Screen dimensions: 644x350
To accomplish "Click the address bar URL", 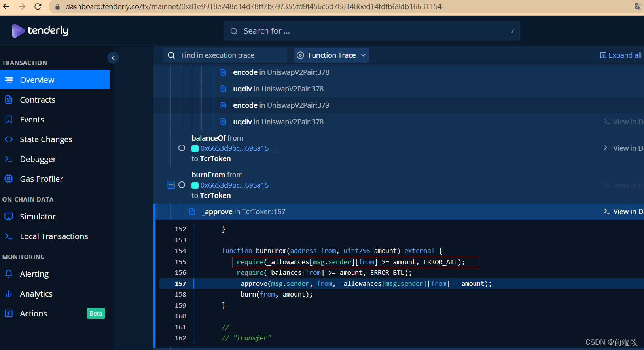I will point(253,6).
